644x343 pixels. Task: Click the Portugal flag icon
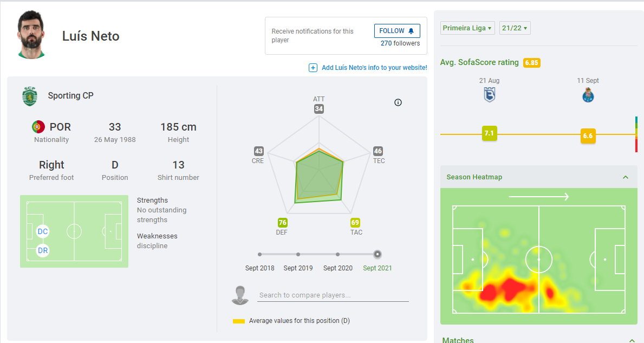[x=38, y=127]
